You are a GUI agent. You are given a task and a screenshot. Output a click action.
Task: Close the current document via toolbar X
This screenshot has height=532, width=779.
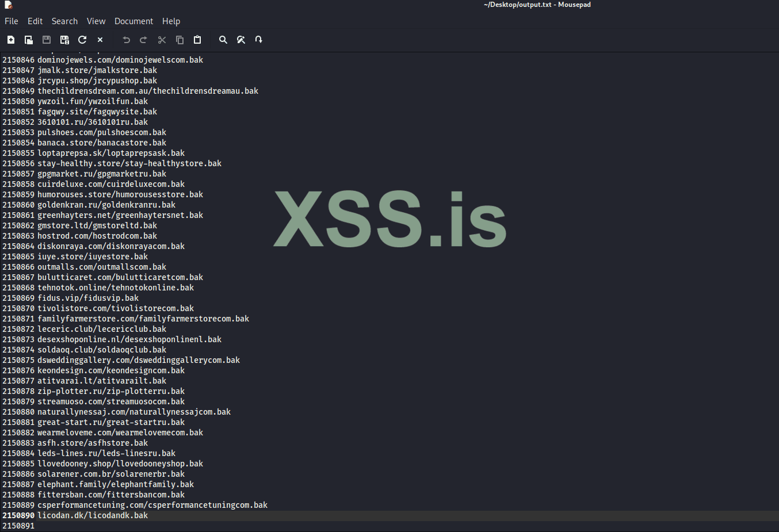pyautogui.click(x=100, y=40)
